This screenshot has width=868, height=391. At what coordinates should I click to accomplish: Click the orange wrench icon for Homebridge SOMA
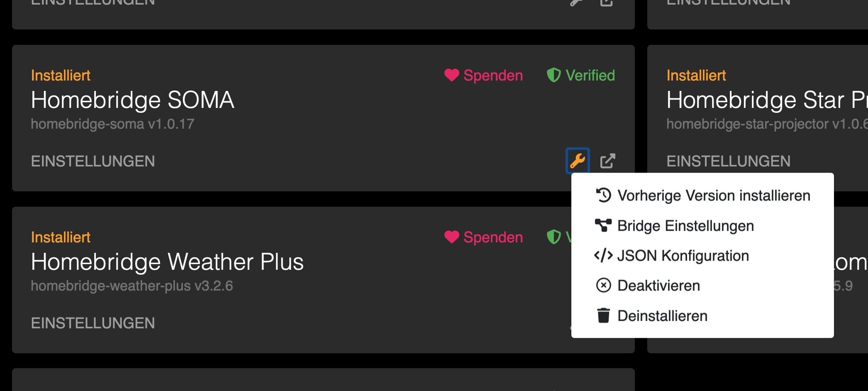tap(577, 161)
